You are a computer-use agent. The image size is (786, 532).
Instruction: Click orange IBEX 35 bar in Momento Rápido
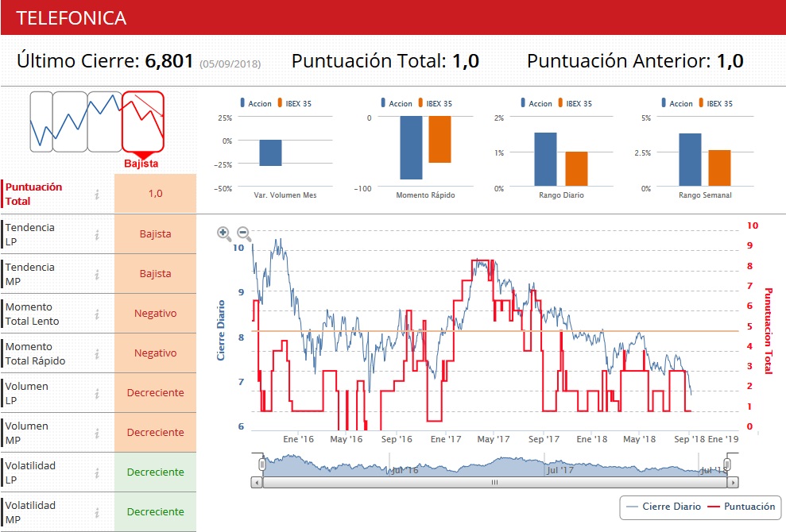click(x=439, y=139)
